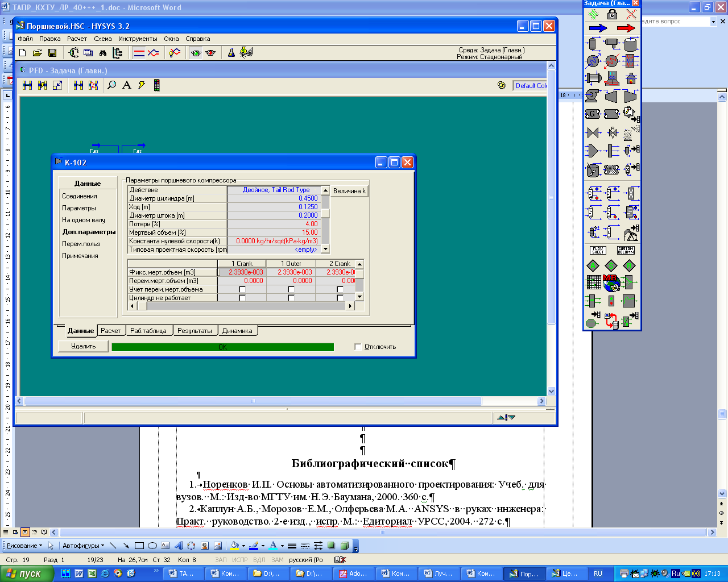Open a case with the folder icon
Image resolution: width=728 pixels, height=582 pixels.
tap(38, 53)
